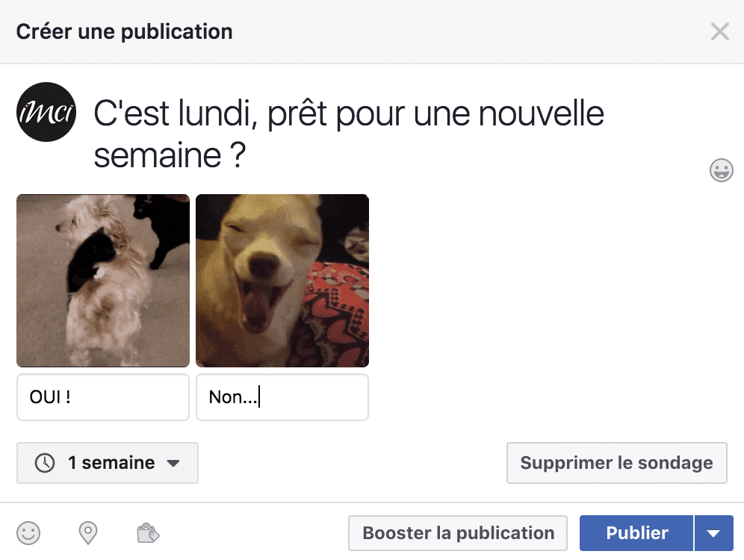This screenshot has width=744, height=560.
Task: Click the post text "C'est lundi, prêt pour"
Action: 247,115
